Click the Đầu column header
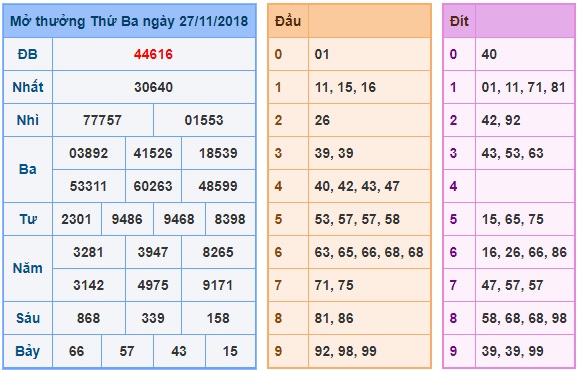Viewport: 581px width, 370px height. (288, 21)
